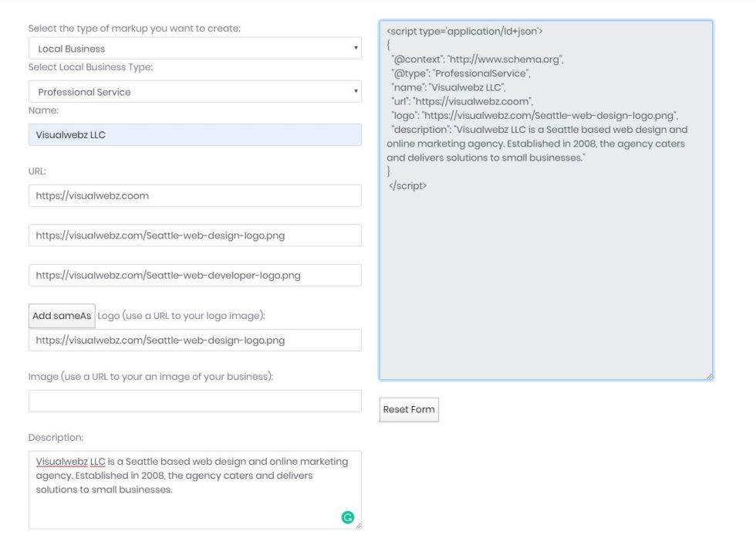
Task: Click the "Description:" label text
Action: (x=56, y=438)
